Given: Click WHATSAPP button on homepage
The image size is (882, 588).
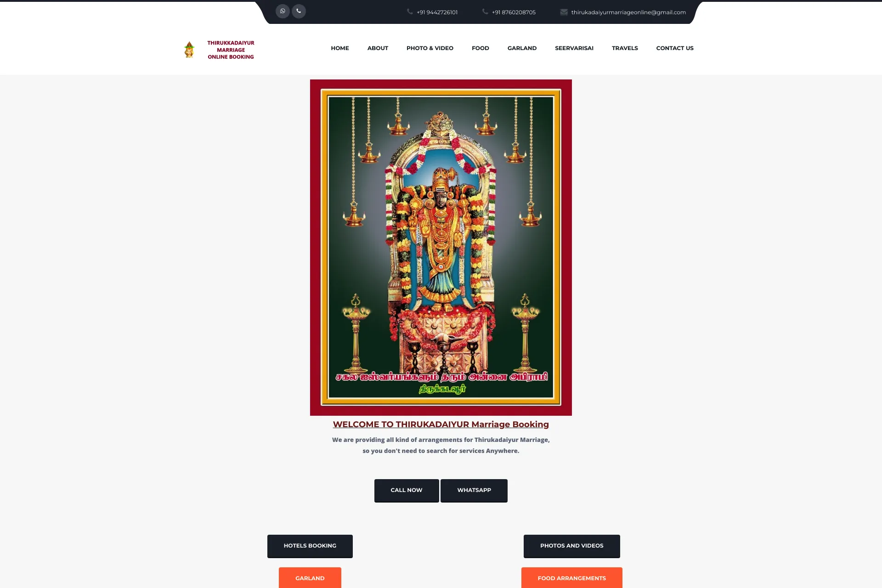Looking at the screenshot, I should (x=474, y=490).
